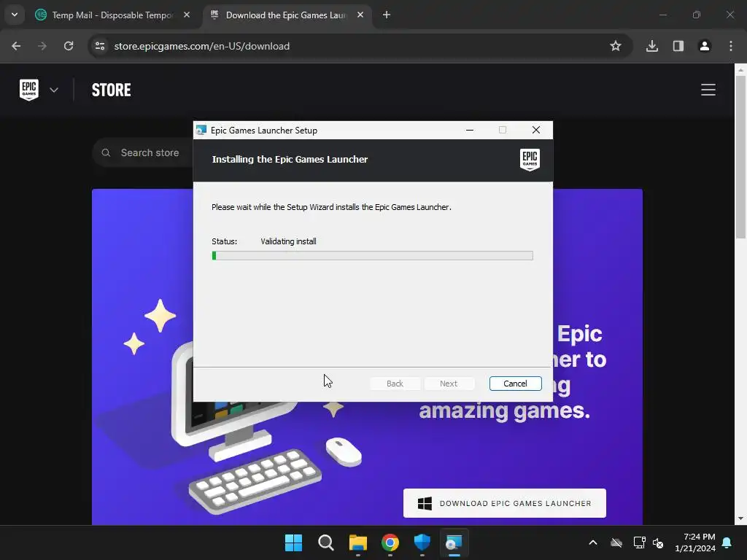Open the Chrome downloads panel
The image size is (747, 560).
tap(652, 46)
